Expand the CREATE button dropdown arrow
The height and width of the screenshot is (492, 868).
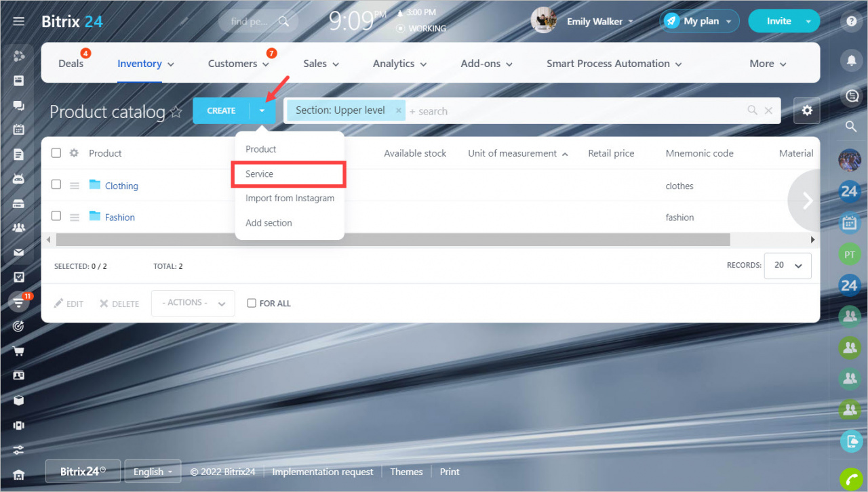262,110
